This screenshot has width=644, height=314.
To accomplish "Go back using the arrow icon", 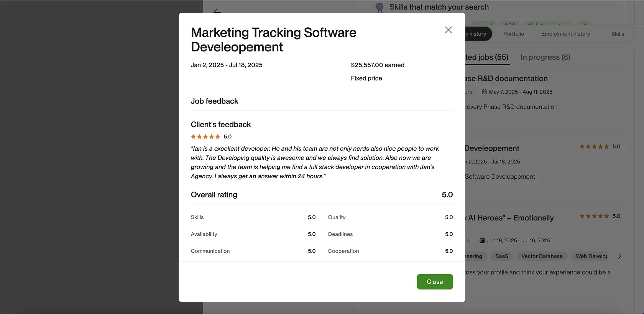I will (x=217, y=12).
